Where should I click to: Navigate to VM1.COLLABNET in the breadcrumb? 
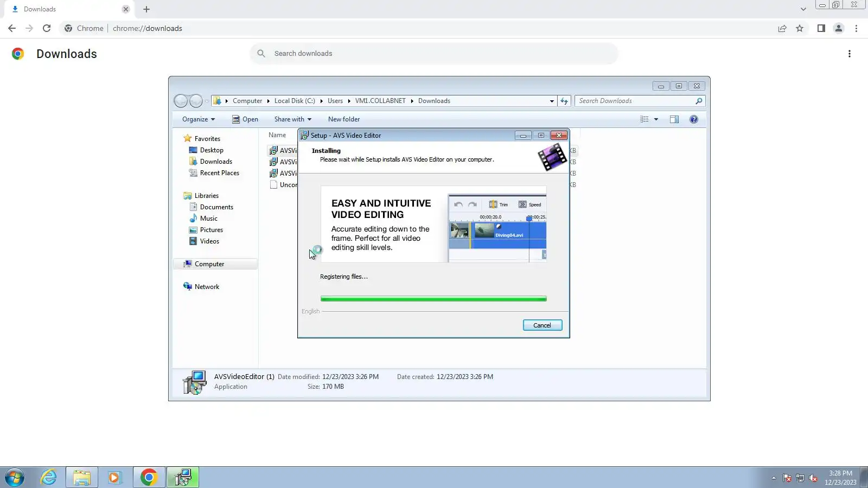380,101
